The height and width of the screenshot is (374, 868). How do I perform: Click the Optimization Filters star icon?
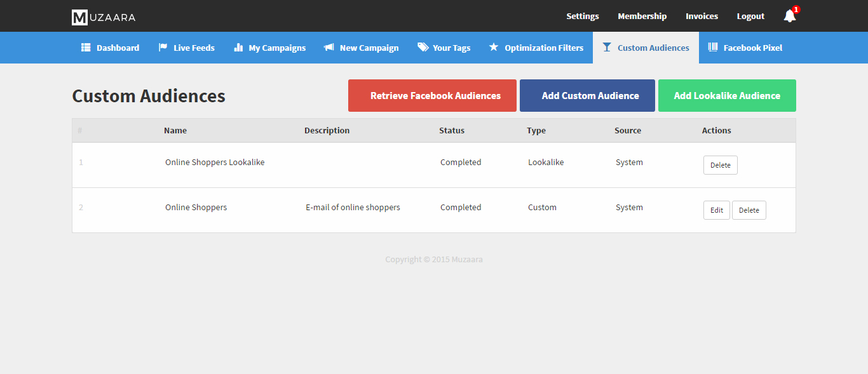(x=494, y=48)
